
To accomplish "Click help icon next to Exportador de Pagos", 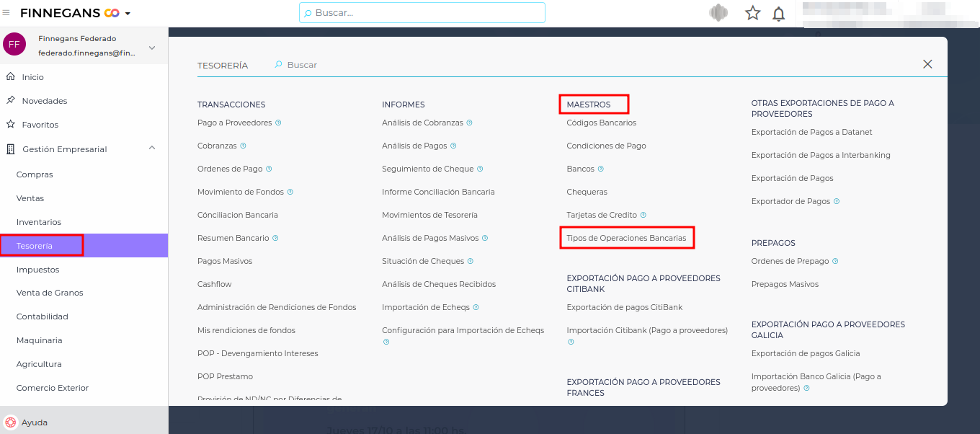I will coord(837,201).
